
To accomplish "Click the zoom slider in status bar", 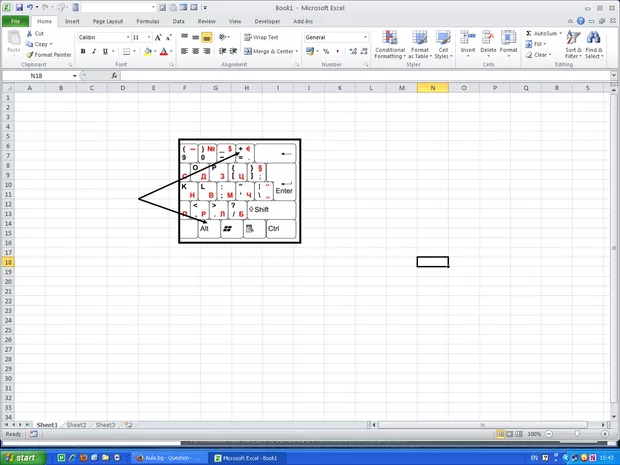I will (x=575, y=434).
